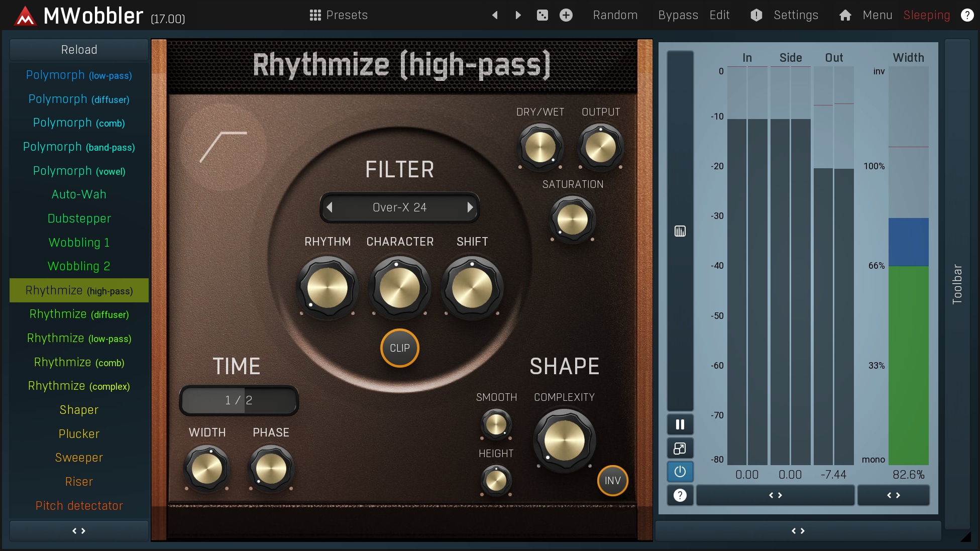Select next filter type after Over-X 24
This screenshot has height=551, width=980.
pos(470,207)
